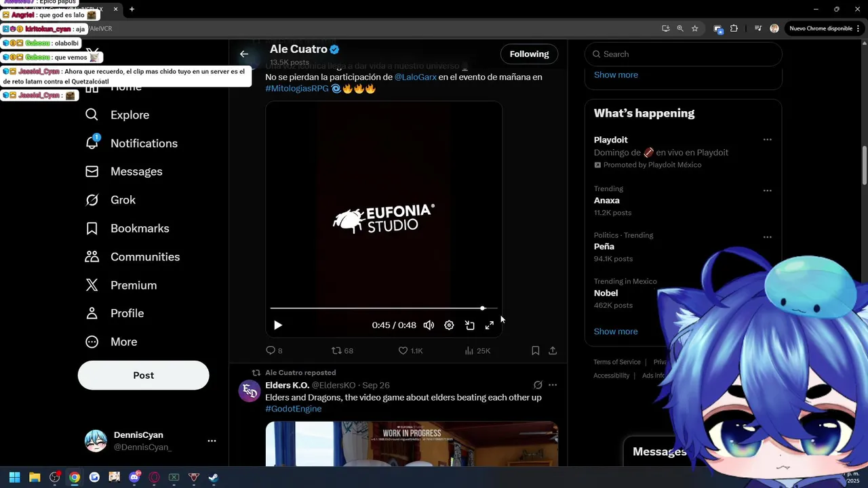Enter fullscreen for the video

click(x=490, y=325)
